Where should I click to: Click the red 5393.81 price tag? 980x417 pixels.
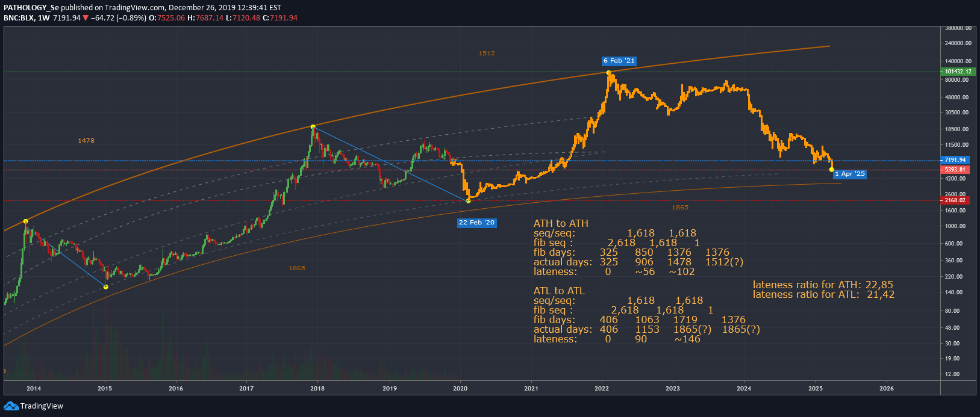tap(955, 170)
